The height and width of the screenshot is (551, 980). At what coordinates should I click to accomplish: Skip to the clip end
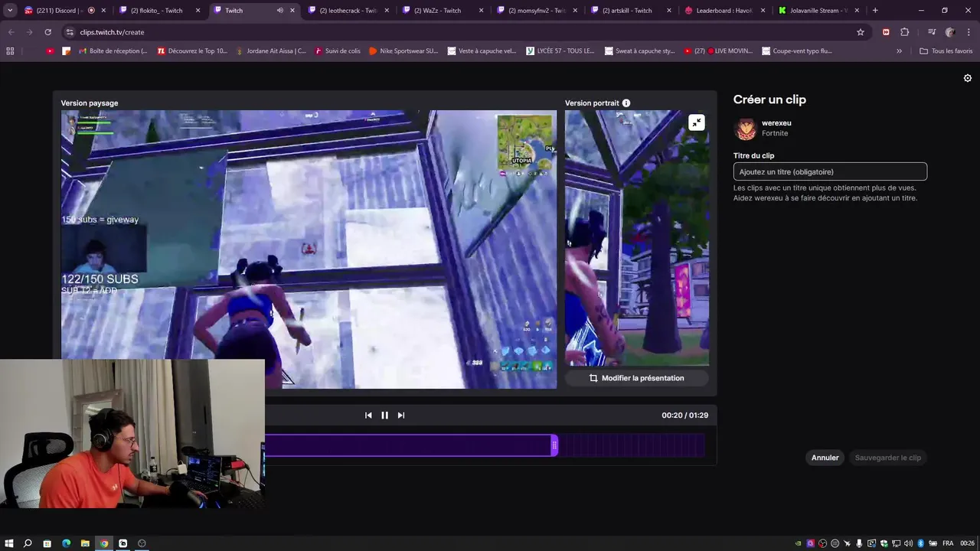(x=401, y=416)
